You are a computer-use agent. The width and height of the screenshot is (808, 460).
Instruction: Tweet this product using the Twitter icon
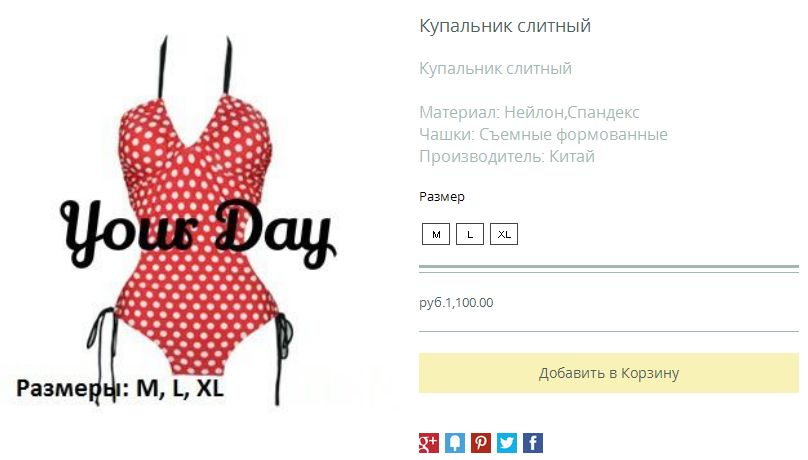pyautogui.click(x=507, y=443)
